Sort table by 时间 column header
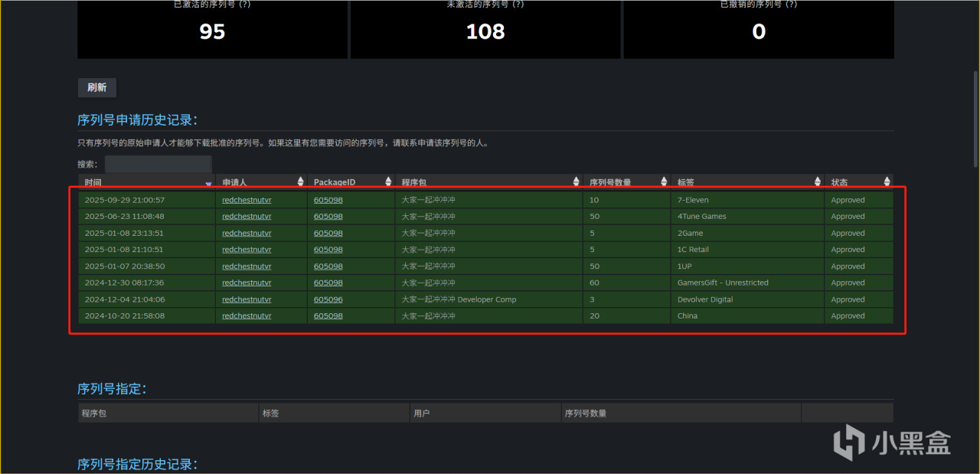This screenshot has width=980, height=474. [x=147, y=182]
